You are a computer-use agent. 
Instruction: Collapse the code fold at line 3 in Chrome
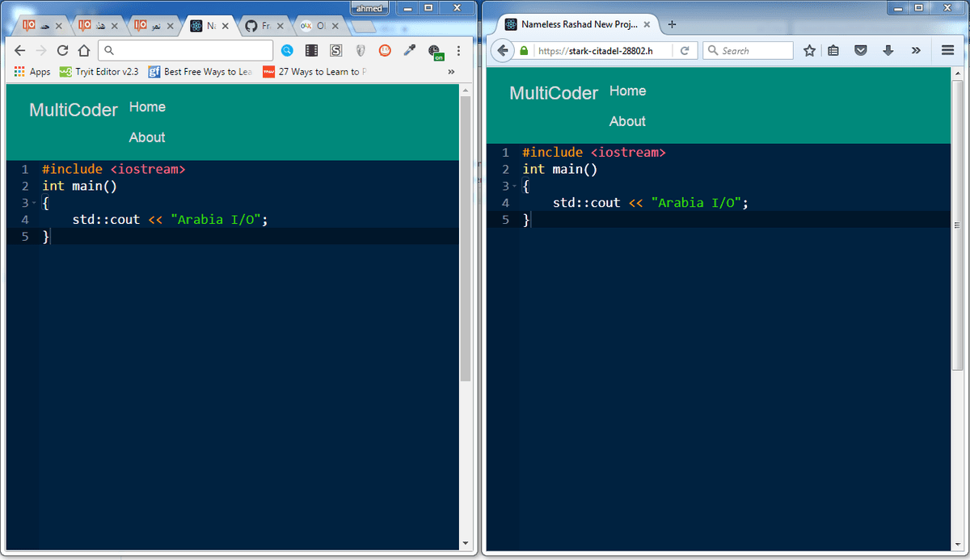tap(35, 203)
